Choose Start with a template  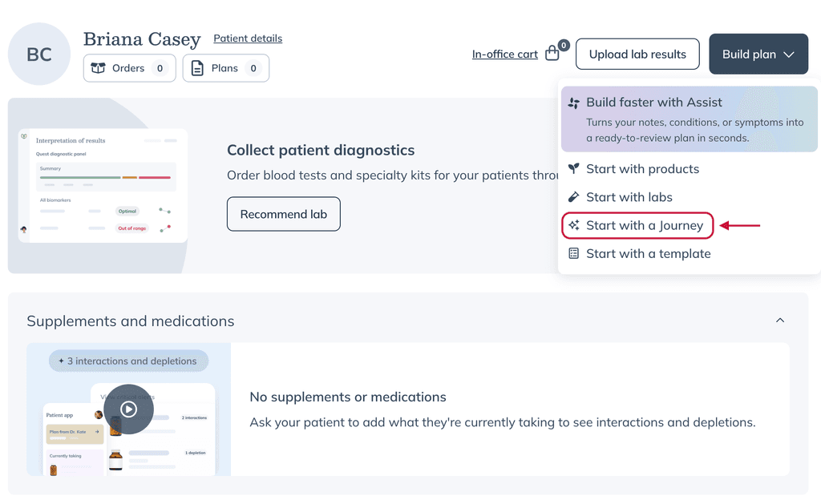[648, 253]
